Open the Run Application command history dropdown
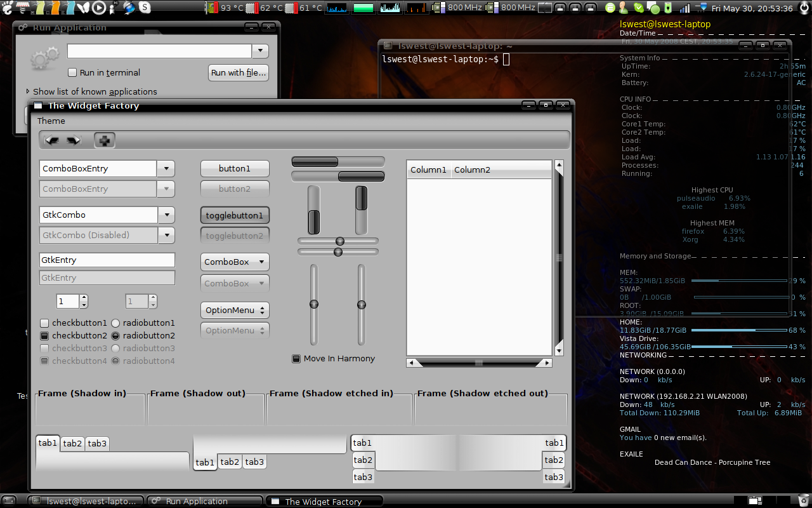Image resolution: width=812 pixels, height=508 pixels. pyautogui.click(x=260, y=51)
